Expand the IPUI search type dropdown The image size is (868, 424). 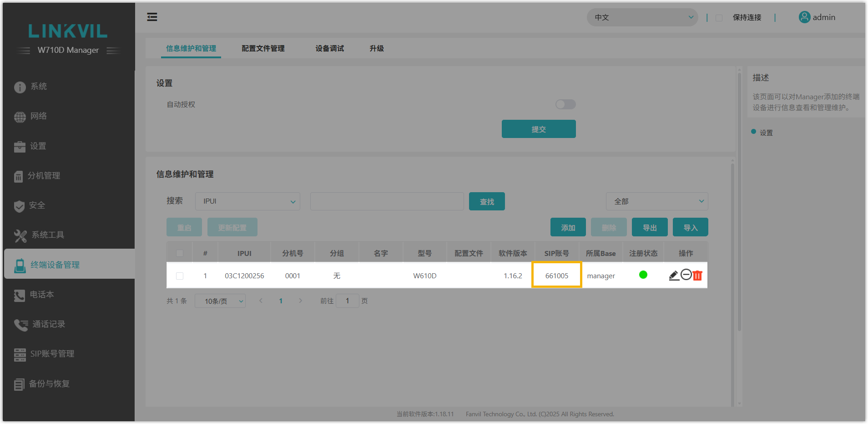pyautogui.click(x=247, y=201)
